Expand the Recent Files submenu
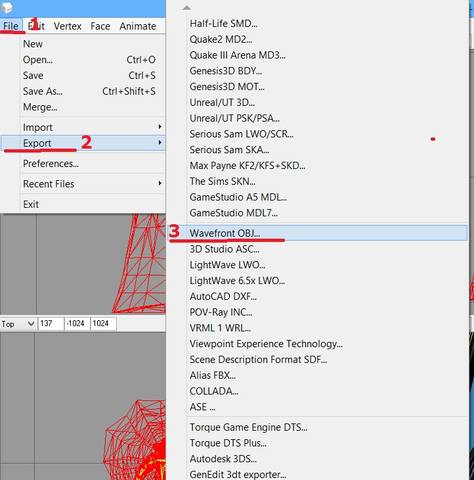This screenshot has height=480, width=474. [x=83, y=184]
